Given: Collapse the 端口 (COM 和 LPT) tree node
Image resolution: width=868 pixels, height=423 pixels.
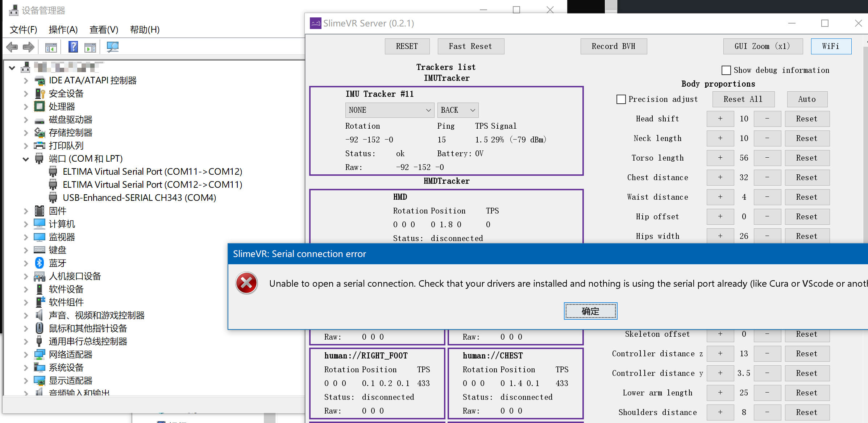Looking at the screenshot, I should 26,159.
